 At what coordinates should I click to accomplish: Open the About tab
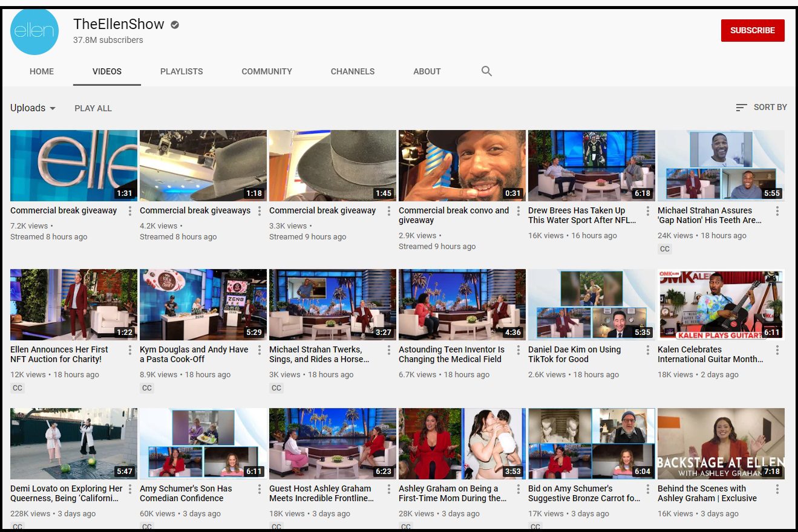tap(427, 71)
